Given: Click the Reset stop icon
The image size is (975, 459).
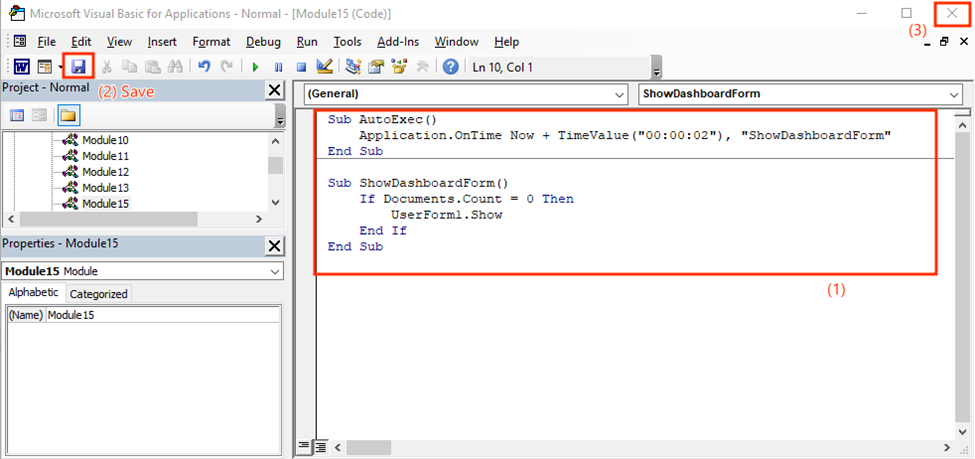Looking at the screenshot, I should pos(301,67).
